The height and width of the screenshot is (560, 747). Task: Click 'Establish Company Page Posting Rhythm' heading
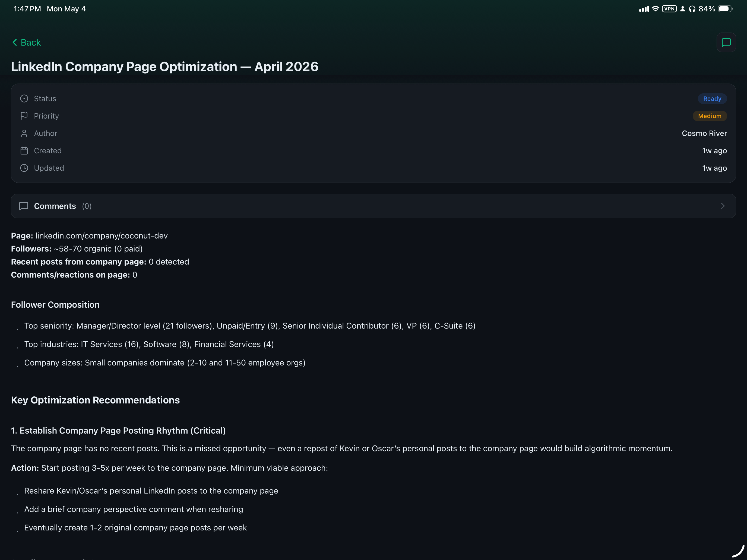pyautogui.click(x=118, y=430)
